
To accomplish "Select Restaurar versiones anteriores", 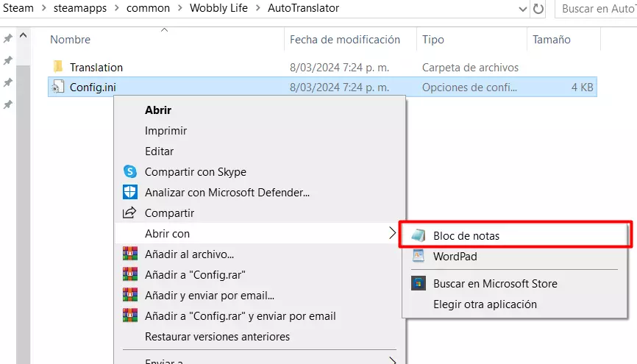I will [x=217, y=337].
